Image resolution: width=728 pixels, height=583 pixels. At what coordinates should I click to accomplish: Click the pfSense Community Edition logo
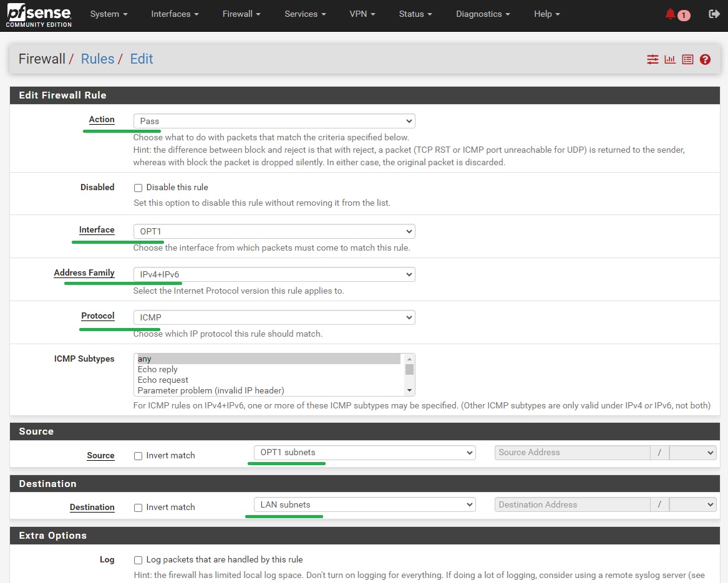pyautogui.click(x=39, y=15)
